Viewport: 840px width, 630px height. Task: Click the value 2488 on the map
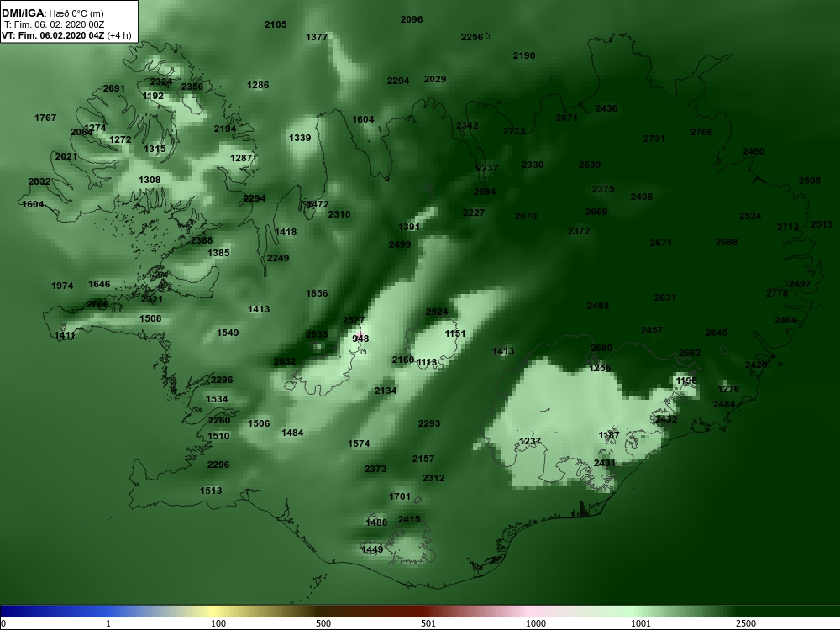tap(598, 306)
